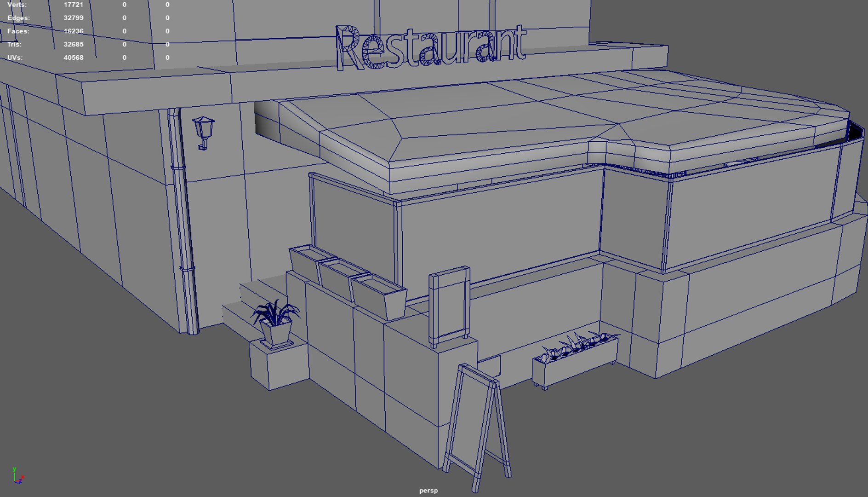The height and width of the screenshot is (497, 868).
Task: Click the Verts count value 17721
Action: pos(74,5)
